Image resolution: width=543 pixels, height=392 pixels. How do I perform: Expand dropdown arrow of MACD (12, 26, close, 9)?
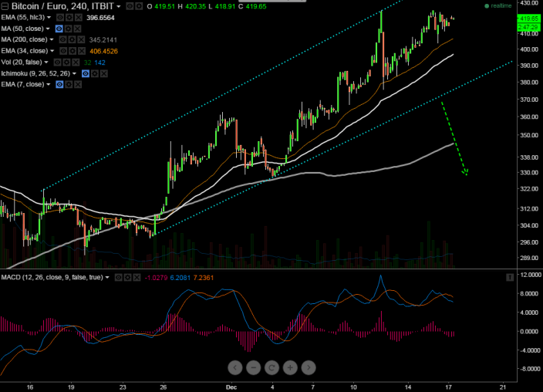tap(107, 277)
